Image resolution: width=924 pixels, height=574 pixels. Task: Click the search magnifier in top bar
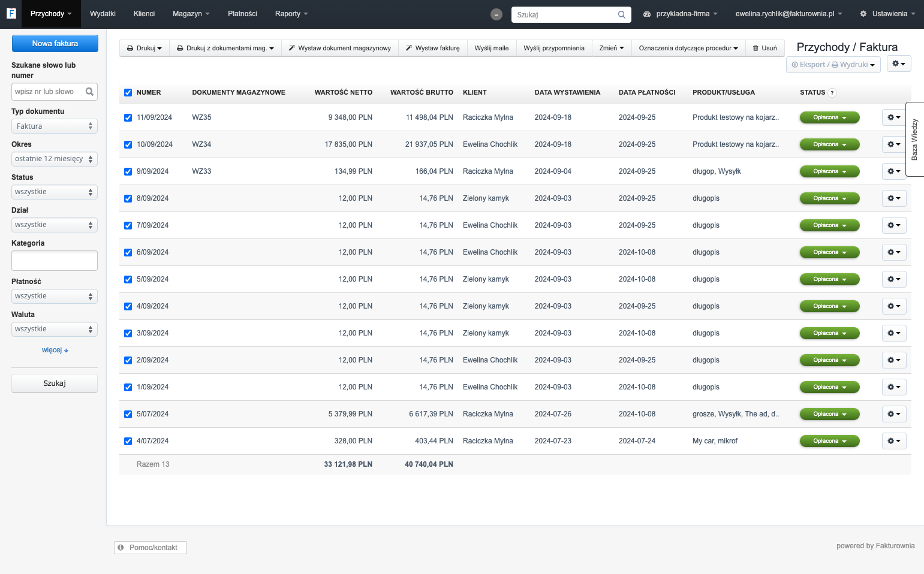pyautogui.click(x=622, y=14)
